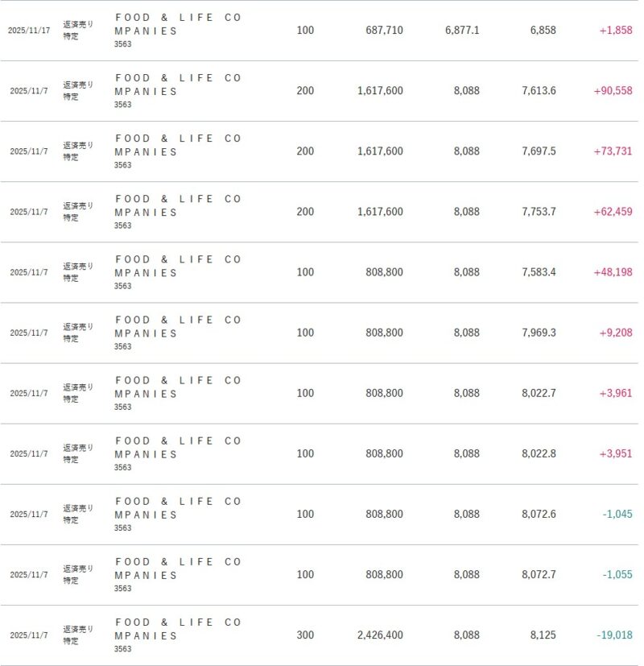The width and height of the screenshot is (644, 666).
Task: Select the +9,208 profit value
Action: click(616, 333)
